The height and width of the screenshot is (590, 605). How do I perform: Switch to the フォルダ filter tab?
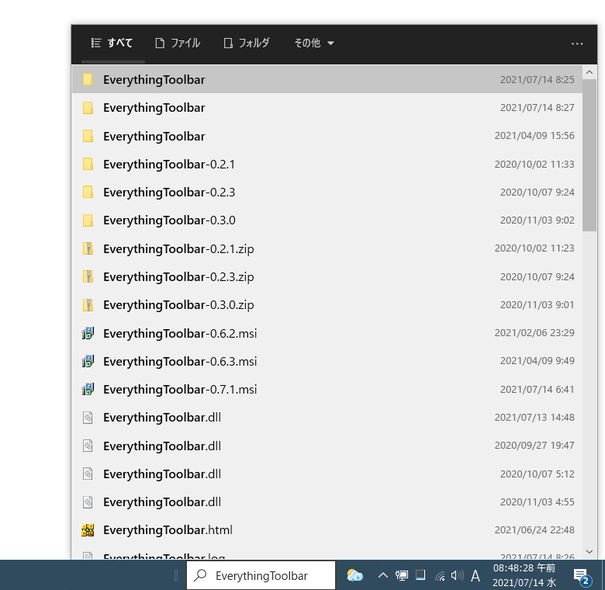247,43
